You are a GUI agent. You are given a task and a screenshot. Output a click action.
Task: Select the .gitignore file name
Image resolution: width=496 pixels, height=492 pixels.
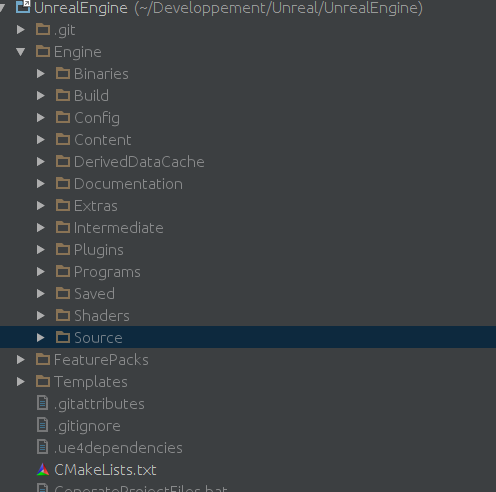point(87,426)
